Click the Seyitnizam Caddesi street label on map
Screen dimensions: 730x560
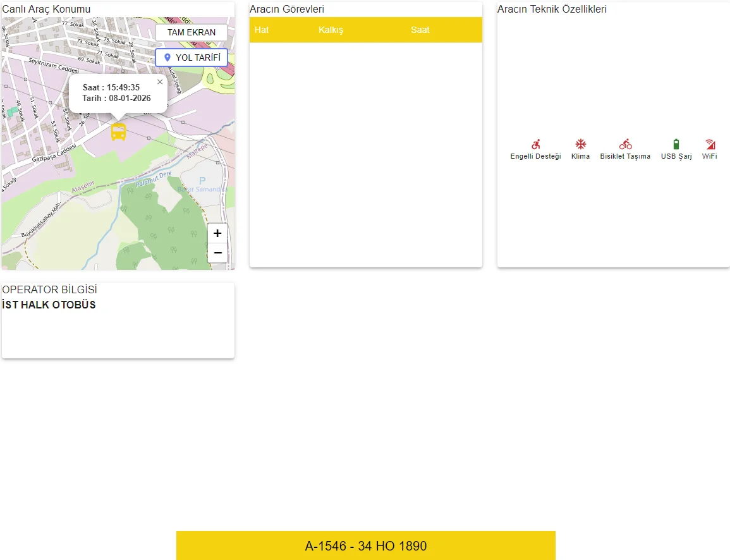pos(52,65)
